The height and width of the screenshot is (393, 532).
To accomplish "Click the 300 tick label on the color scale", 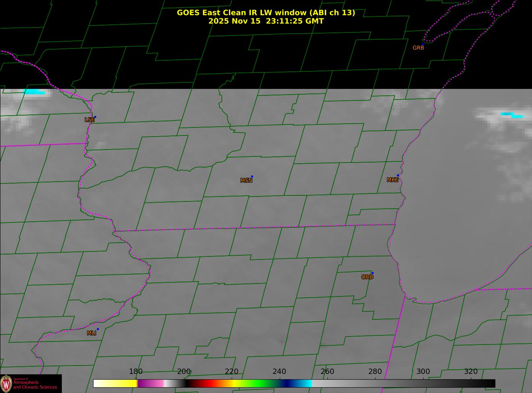I will tap(423, 372).
